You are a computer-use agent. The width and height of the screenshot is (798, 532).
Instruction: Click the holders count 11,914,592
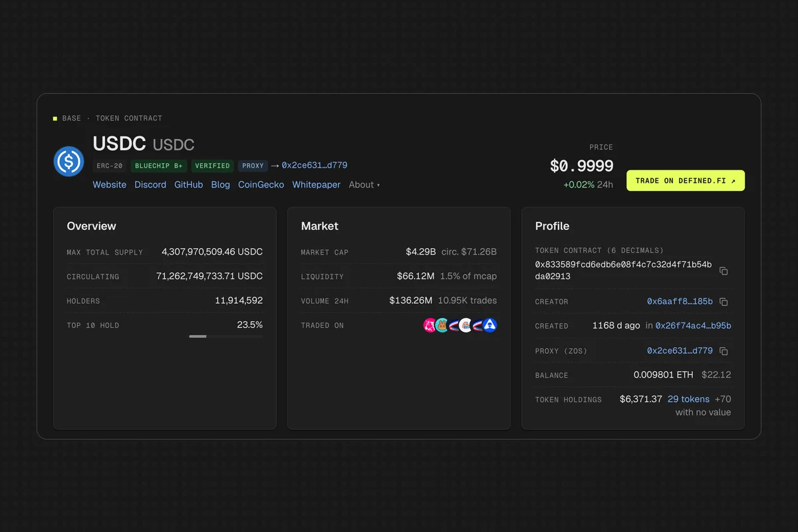click(239, 301)
